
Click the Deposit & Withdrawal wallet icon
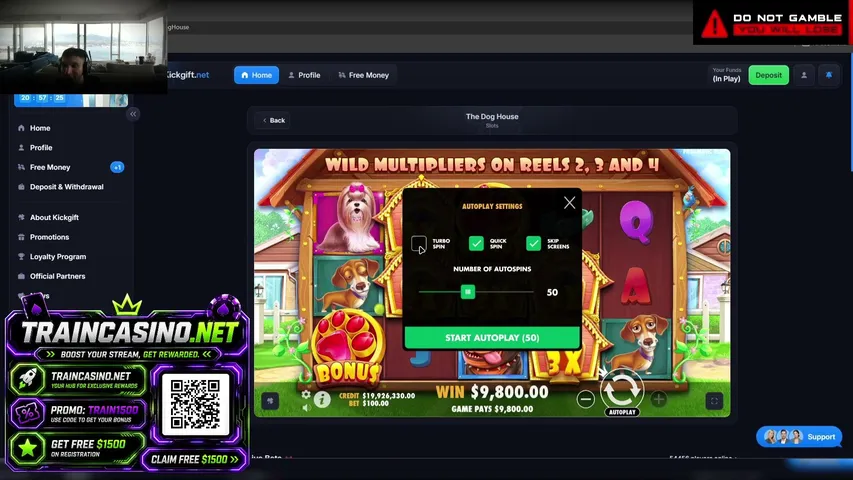pyautogui.click(x=21, y=187)
